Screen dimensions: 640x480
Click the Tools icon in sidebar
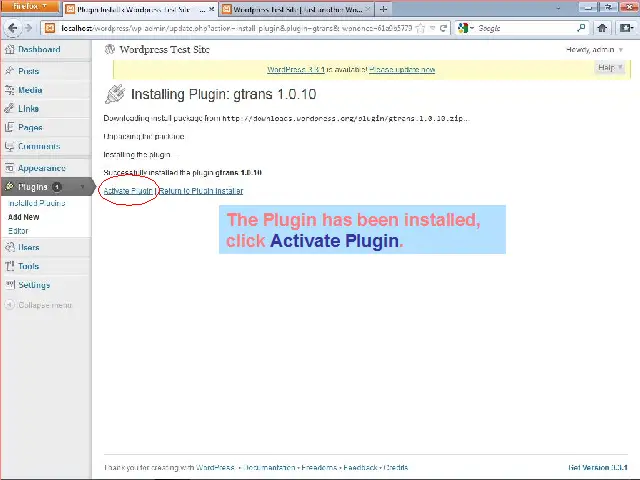click(9, 266)
